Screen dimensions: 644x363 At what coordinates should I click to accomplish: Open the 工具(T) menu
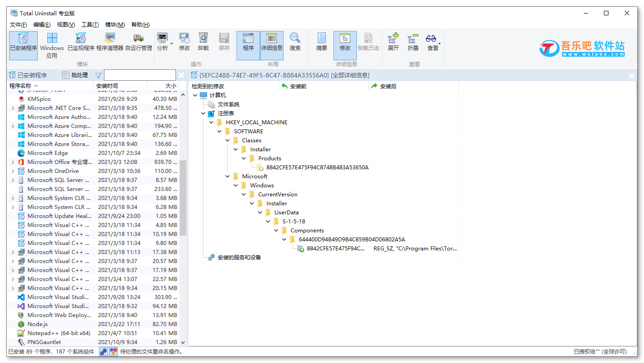pos(90,25)
